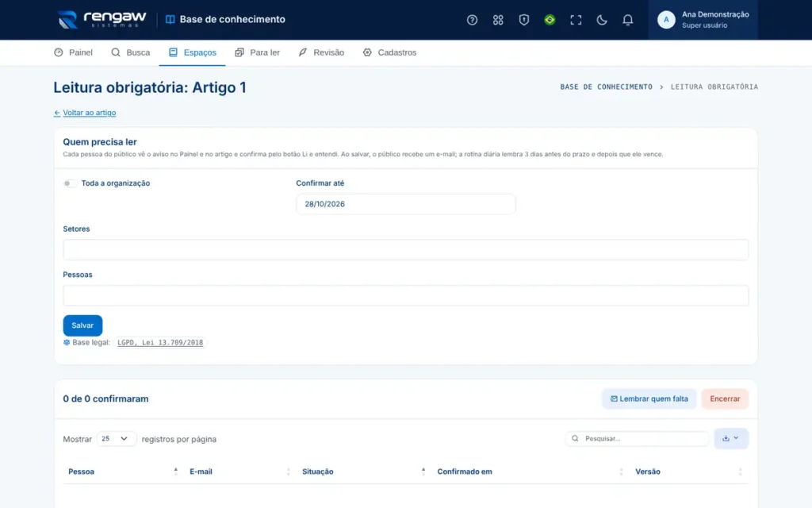Click the Pesquisar search box
The height and width of the screenshot is (508, 812).
pos(637,438)
